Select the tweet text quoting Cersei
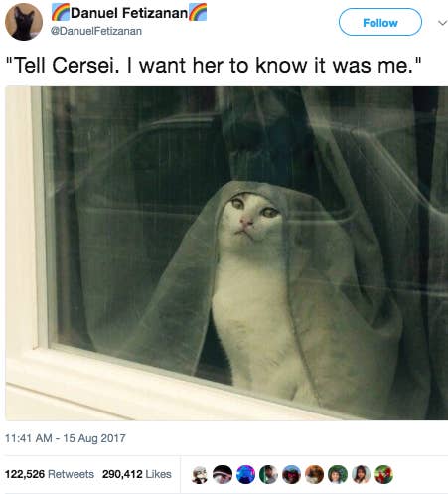 coord(214,65)
